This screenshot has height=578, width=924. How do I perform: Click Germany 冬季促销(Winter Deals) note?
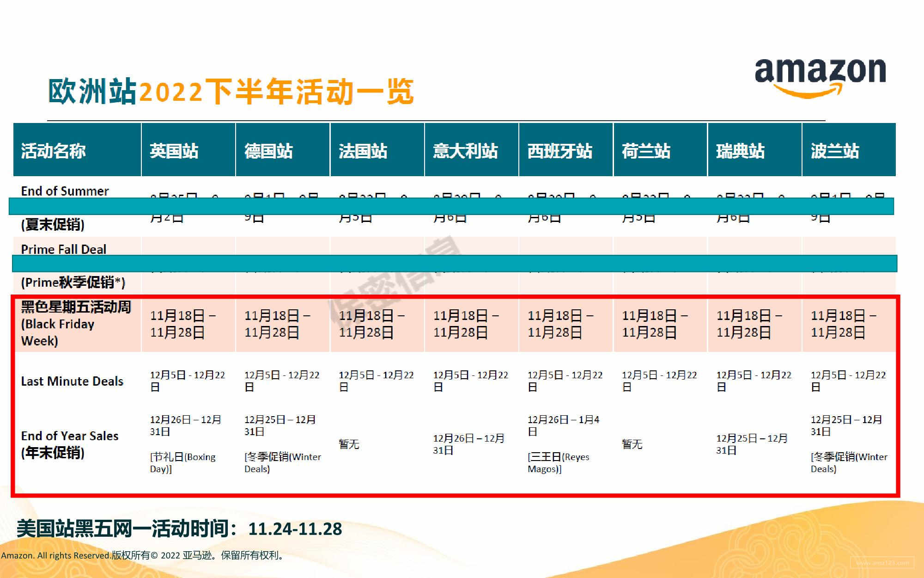pyautogui.click(x=283, y=462)
